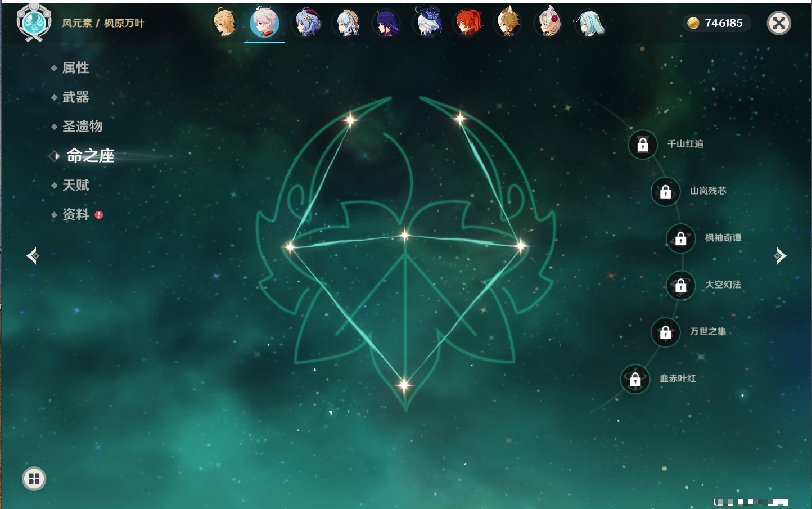Click the locked 山岚残芯 constellation icon

point(666,192)
